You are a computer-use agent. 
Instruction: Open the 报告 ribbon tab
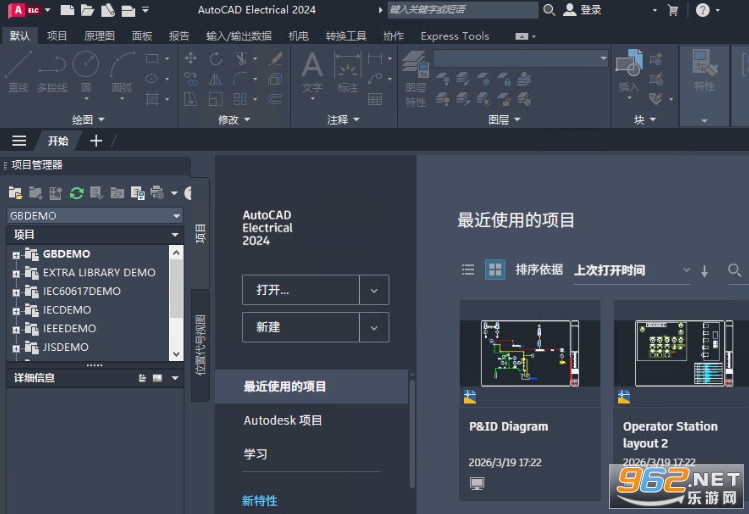179,36
